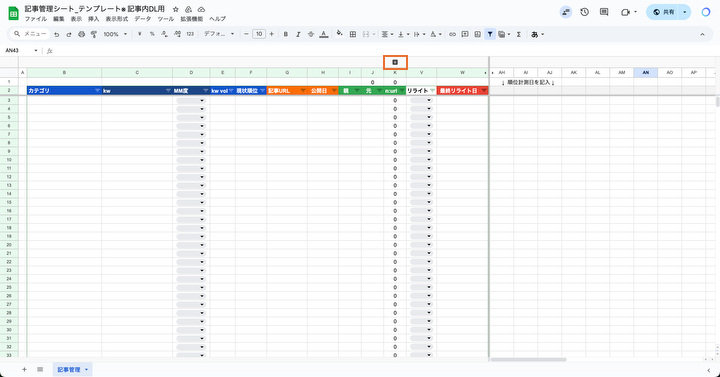Screen dimensions: 720x377
Task: Decrease the font size
Action: 246,34
